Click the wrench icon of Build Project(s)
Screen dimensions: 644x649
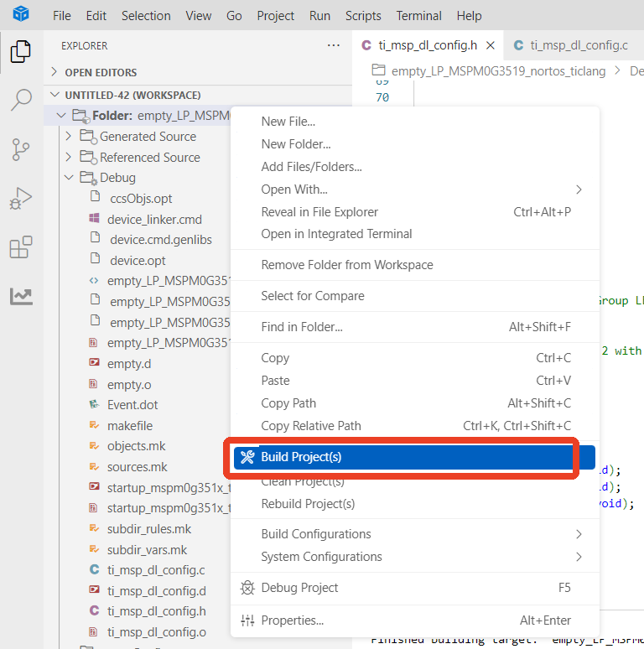[247, 457]
